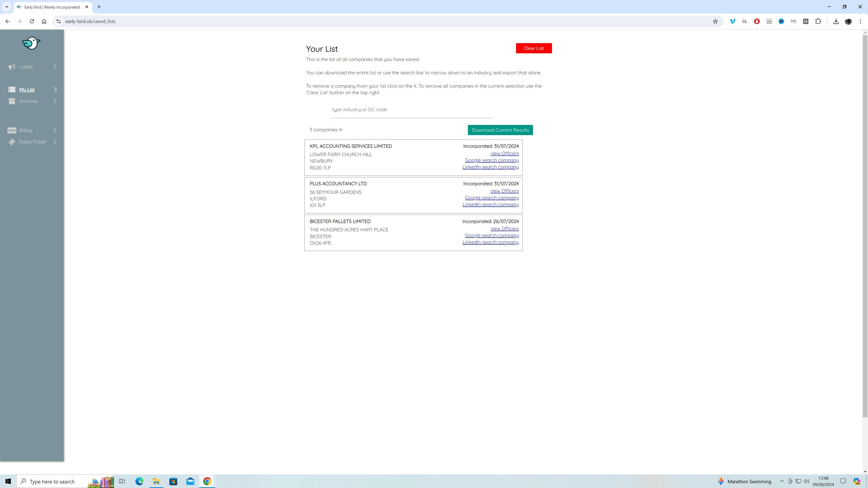The width and height of the screenshot is (868, 488).
Task: Expand the Archives chevron arrow
Action: point(55,101)
